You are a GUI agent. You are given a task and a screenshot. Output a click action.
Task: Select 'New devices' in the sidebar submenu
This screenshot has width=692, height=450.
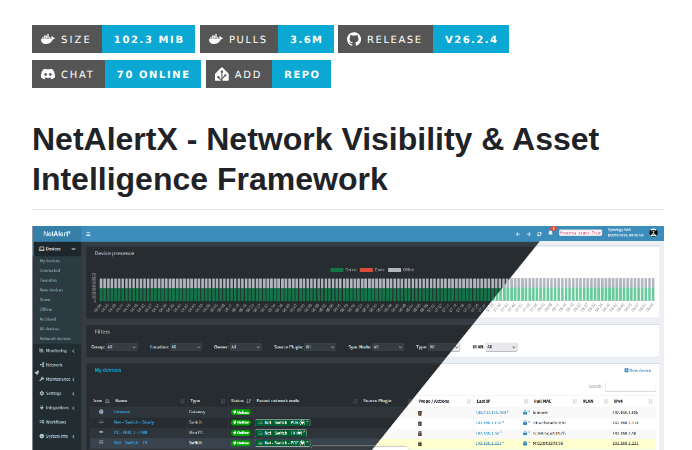pyautogui.click(x=51, y=290)
